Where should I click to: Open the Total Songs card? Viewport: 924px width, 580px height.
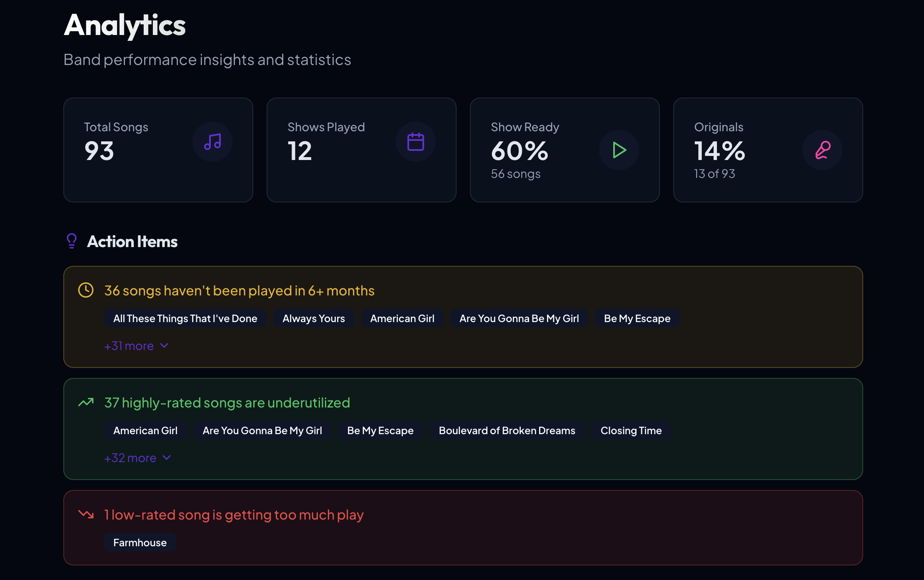(x=158, y=150)
